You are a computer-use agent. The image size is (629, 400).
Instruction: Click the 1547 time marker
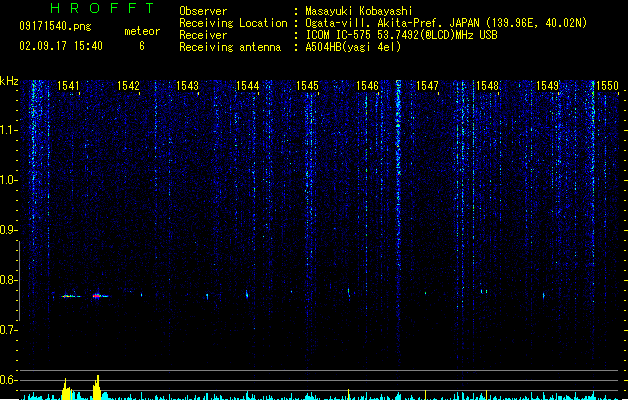point(427,86)
